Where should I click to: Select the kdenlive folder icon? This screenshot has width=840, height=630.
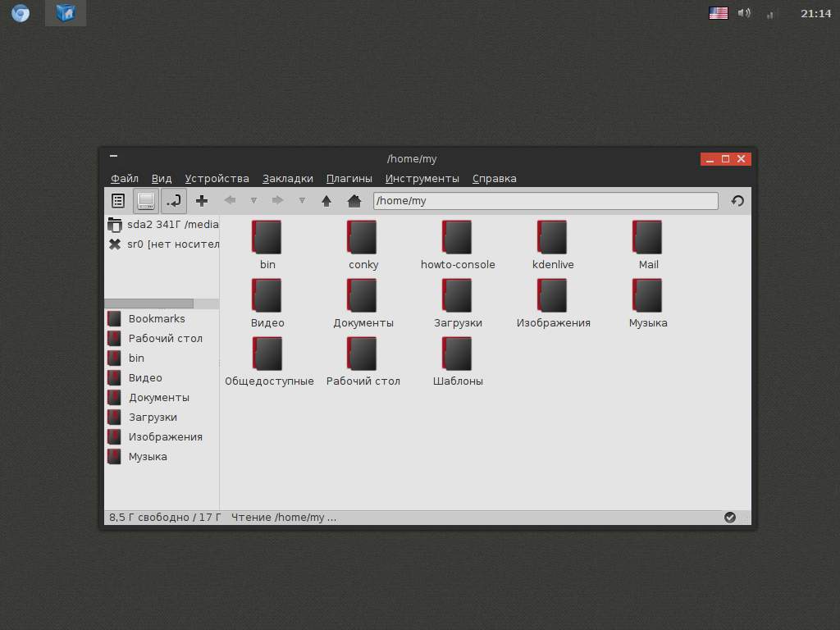click(x=552, y=237)
